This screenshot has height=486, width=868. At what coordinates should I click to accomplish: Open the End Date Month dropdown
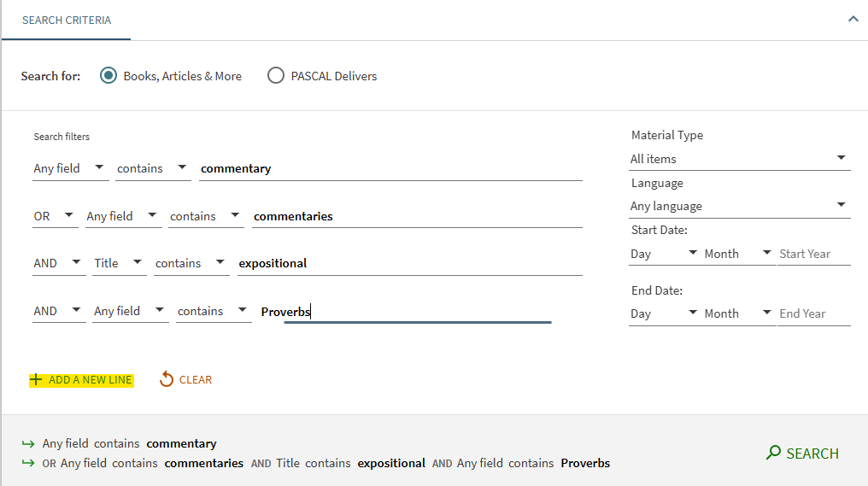[738, 313]
